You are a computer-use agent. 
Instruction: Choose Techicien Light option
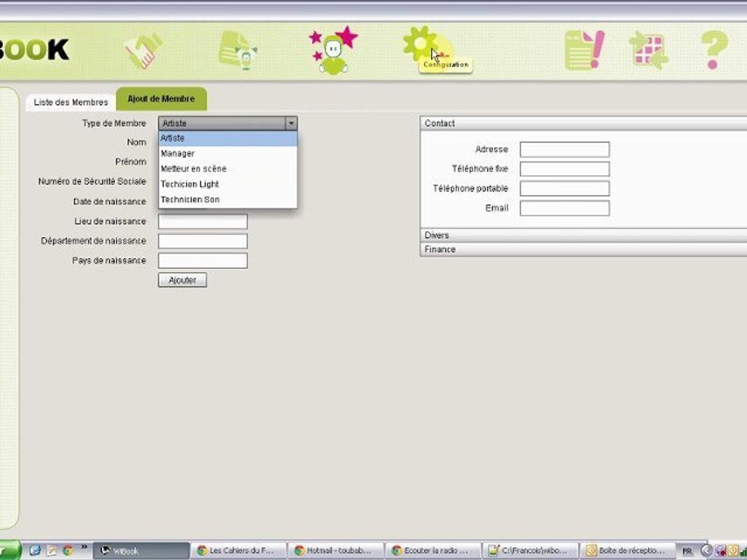tap(228, 184)
